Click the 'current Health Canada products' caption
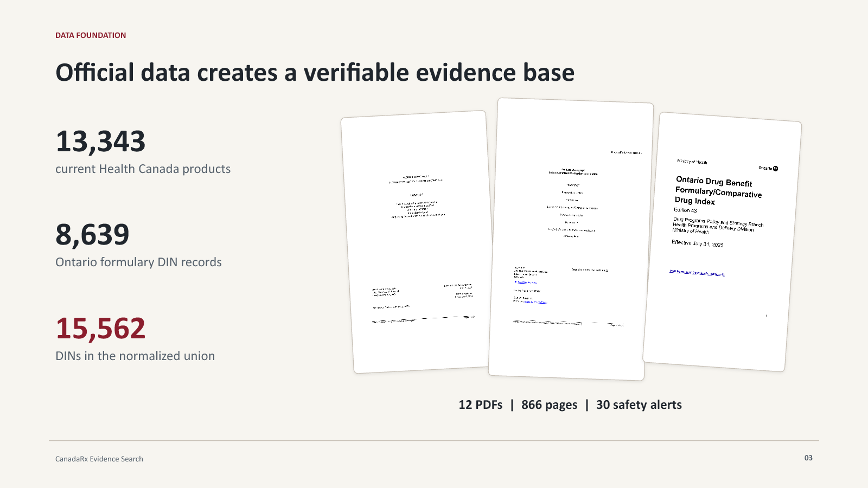The image size is (868, 488). pyautogui.click(x=143, y=169)
